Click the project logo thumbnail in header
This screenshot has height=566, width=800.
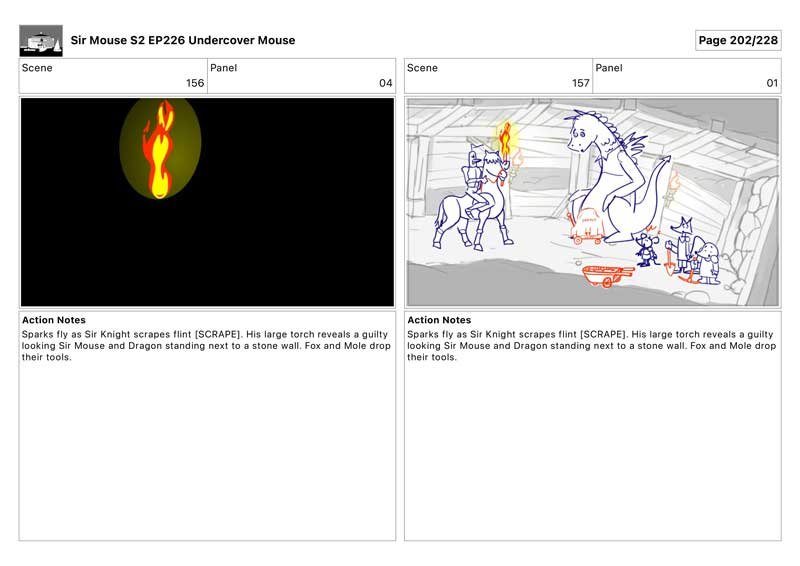(x=41, y=40)
